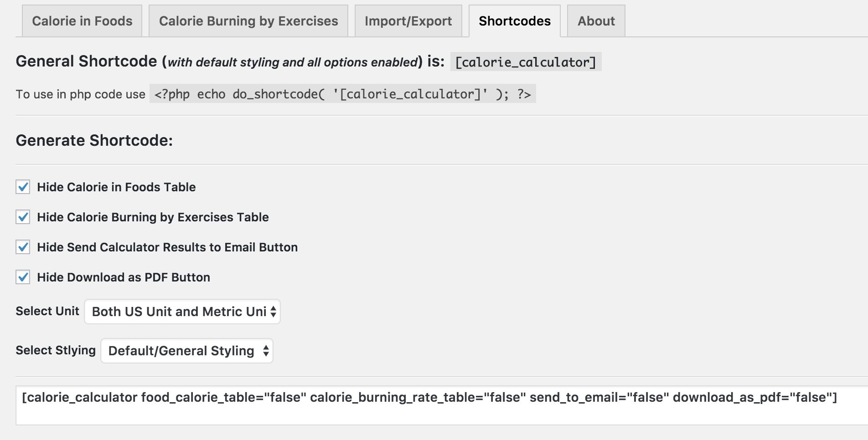Click the 'Select Stlying' label text
Viewport: 868px width, 440px height.
click(x=56, y=350)
